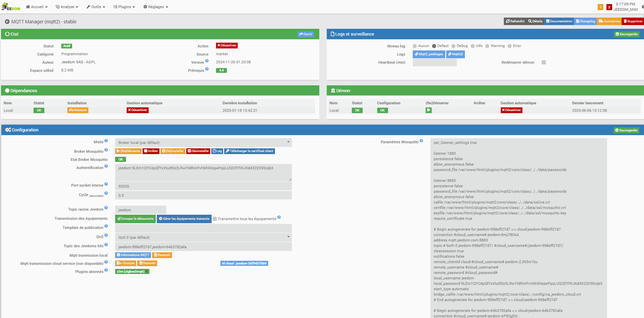Image resolution: width=644 pixels, height=318 pixels.
Task: View the Changelog
Action: tap(585, 21)
